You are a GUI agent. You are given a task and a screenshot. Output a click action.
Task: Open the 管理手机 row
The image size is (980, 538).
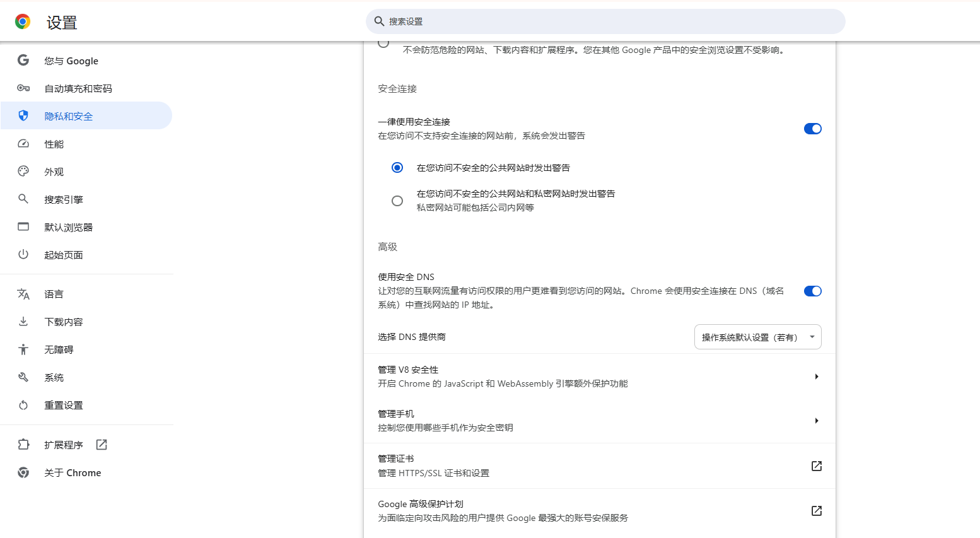[600, 421]
